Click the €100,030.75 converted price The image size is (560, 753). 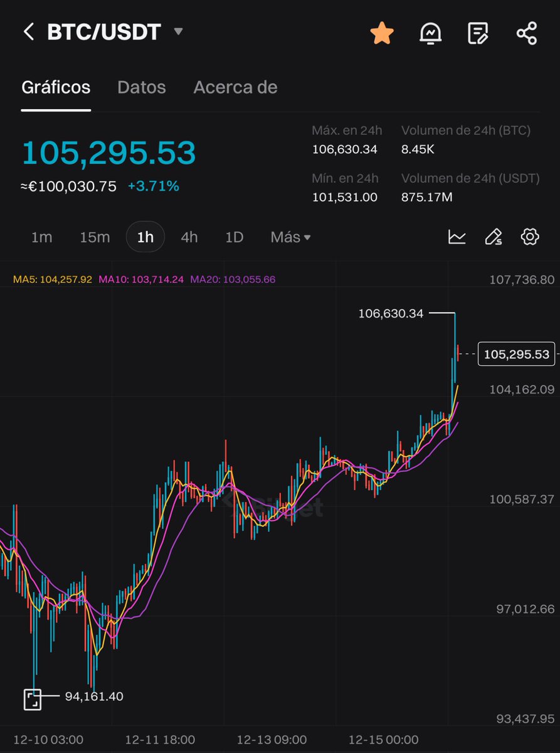click(68, 186)
